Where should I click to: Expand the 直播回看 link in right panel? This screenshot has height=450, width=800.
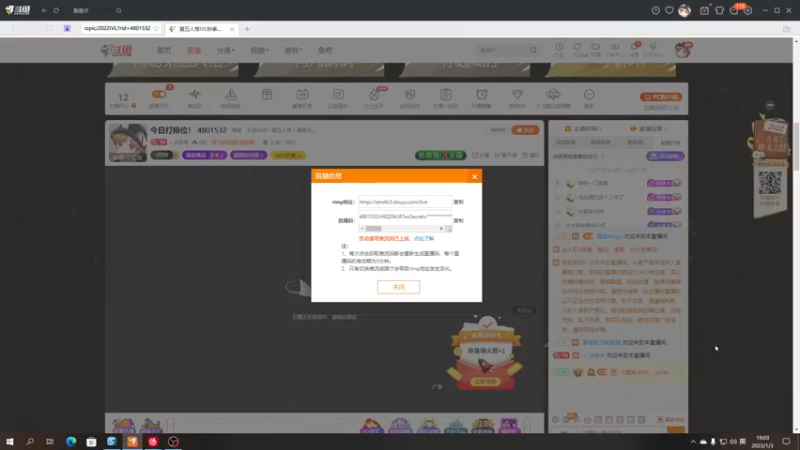(x=648, y=129)
